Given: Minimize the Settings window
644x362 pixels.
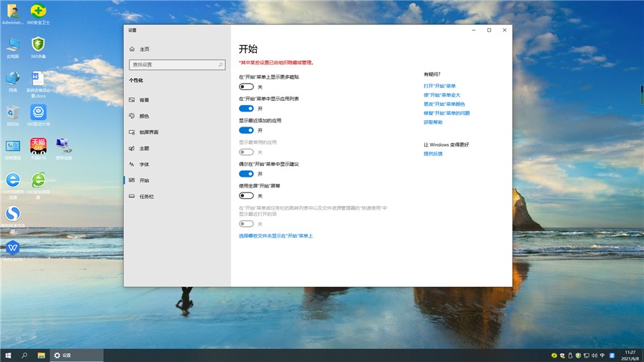Looking at the screenshot, I should tap(474, 30).
